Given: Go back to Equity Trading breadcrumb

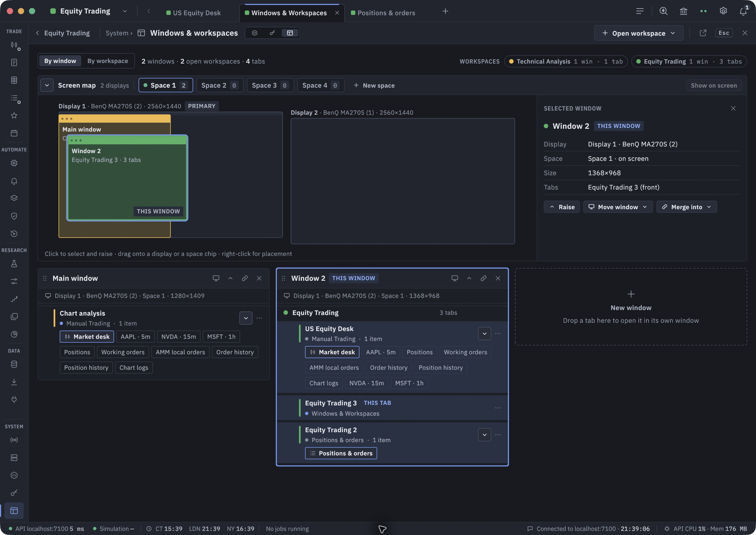Looking at the screenshot, I should coord(63,33).
